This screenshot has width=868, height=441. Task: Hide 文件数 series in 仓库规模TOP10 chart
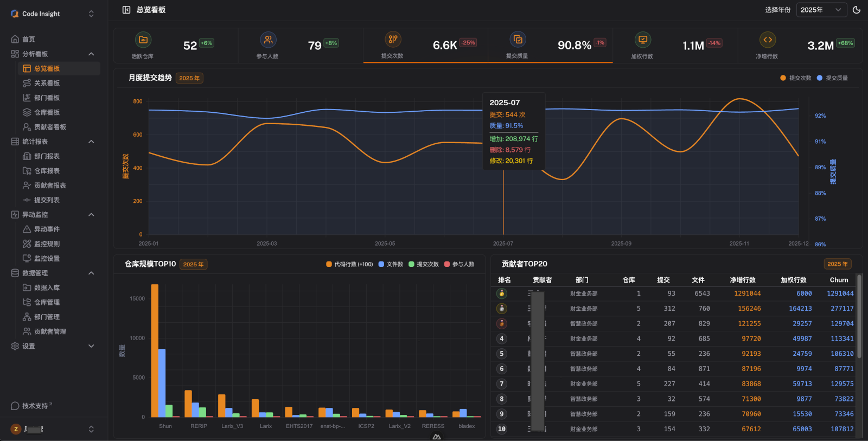[x=391, y=265]
